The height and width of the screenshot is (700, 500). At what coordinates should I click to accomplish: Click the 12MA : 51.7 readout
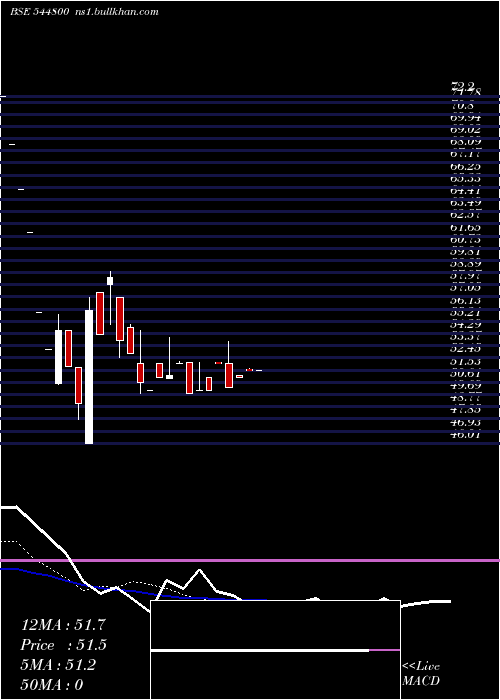[63, 625]
